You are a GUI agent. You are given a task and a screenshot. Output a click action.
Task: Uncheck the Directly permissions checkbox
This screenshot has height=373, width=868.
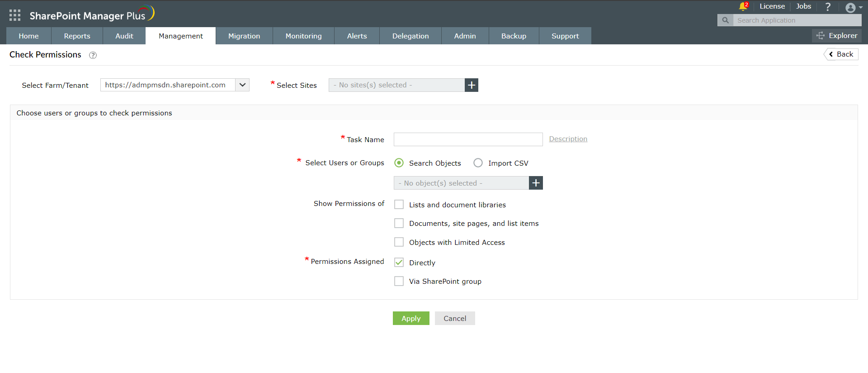[399, 263]
